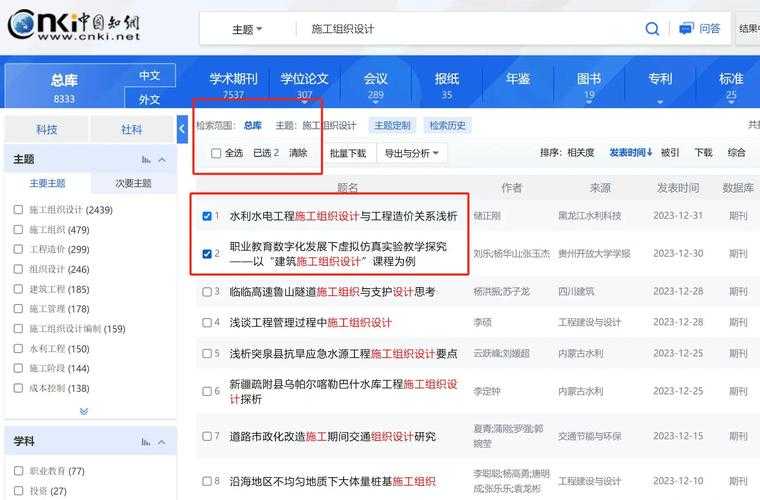Image resolution: width=760 pixels, height=500 pixels.
Task: Check 建筑工程 (185) topic filter
Action: point(18,289)
